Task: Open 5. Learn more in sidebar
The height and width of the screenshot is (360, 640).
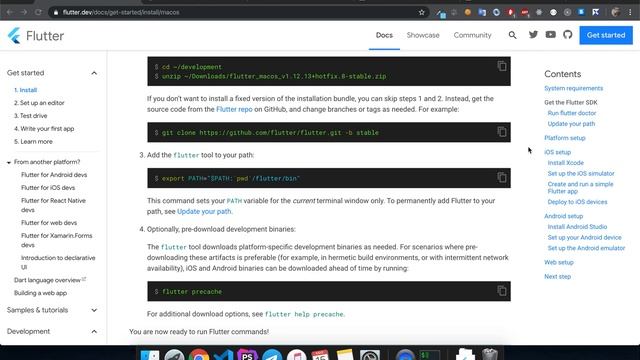Action: pyautogui.click(x=33, y=142)
